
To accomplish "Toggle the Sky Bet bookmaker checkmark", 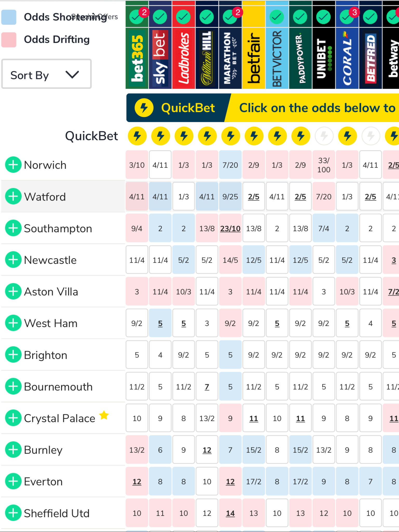I will point(160,17).
